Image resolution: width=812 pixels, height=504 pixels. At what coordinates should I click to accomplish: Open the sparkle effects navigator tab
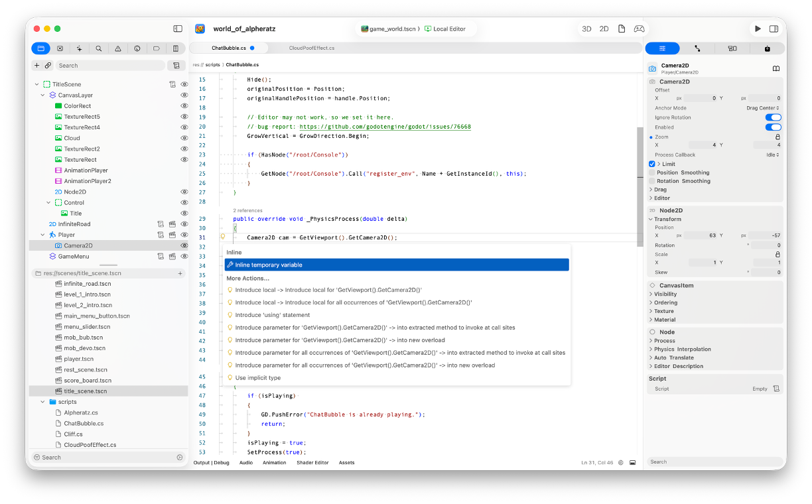click(x=80, y=48)
